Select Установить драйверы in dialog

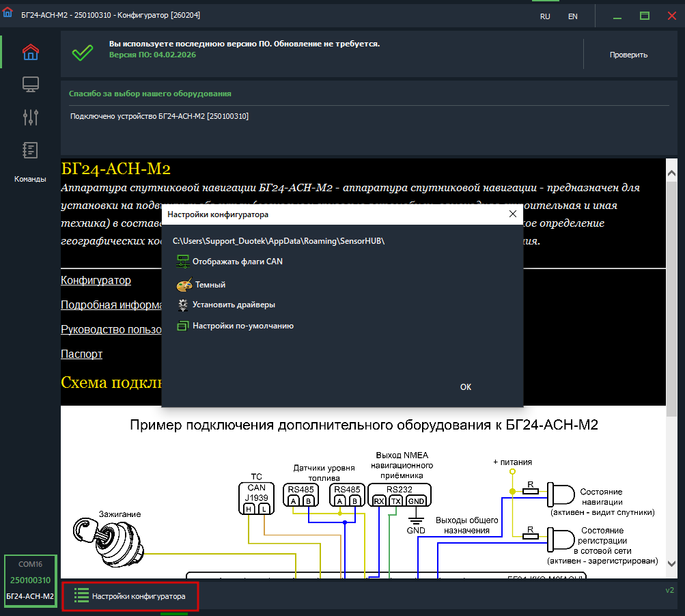coord(234,305)
